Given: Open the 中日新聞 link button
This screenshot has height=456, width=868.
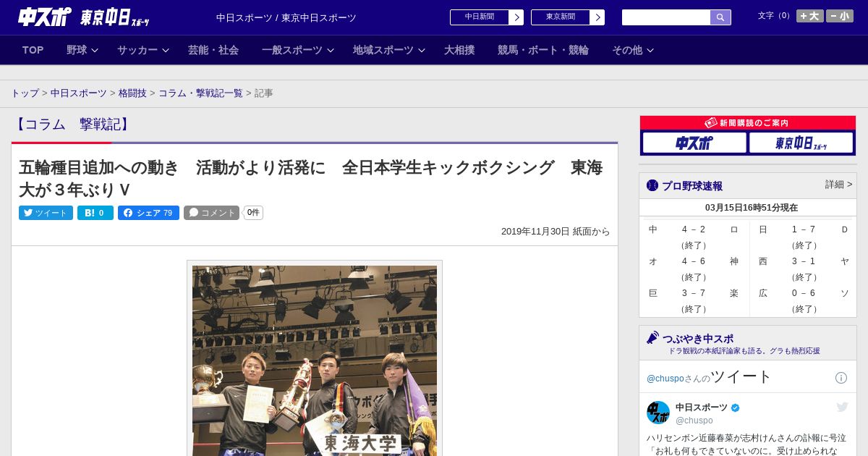Looking at the screenshot, I should (480, 17).
